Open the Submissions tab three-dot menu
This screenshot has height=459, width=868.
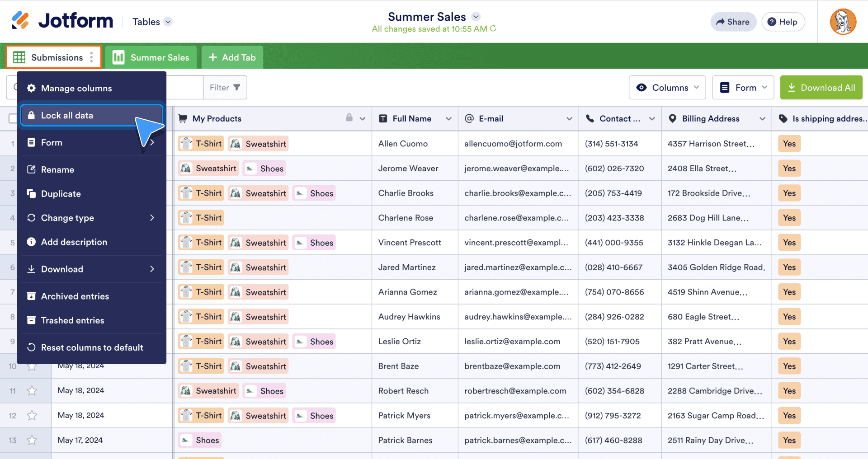91,57
